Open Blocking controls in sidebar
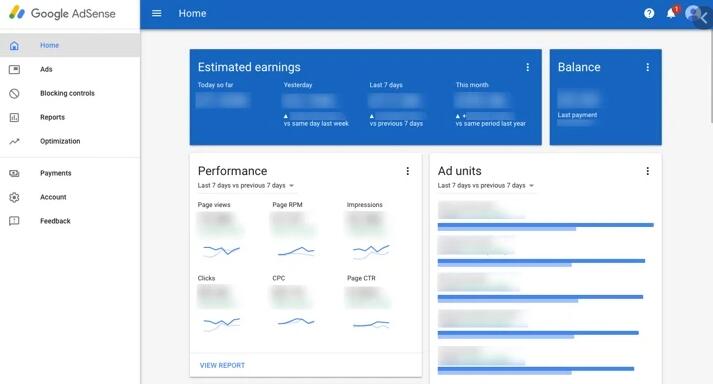 tap(70, 93)
